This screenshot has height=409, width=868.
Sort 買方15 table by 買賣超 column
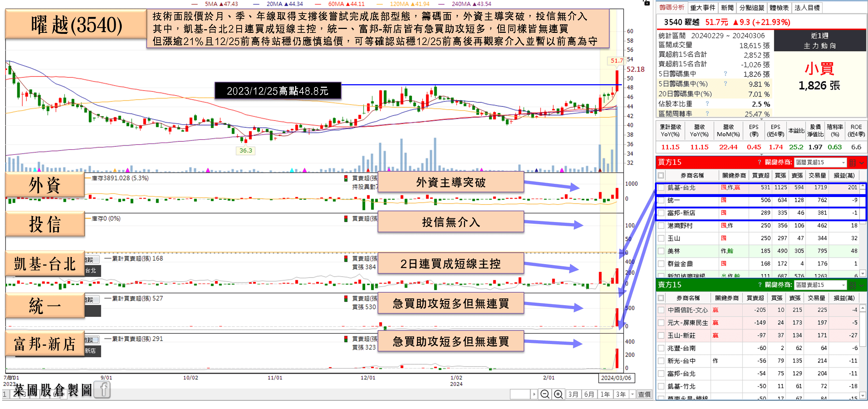click(760, 175)
